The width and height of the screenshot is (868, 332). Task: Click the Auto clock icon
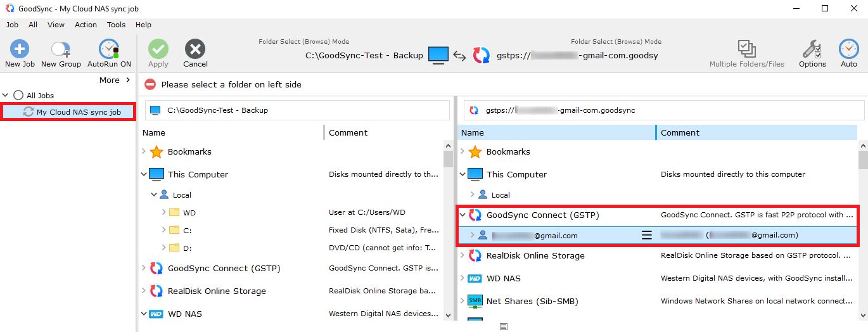coord(848,49)
